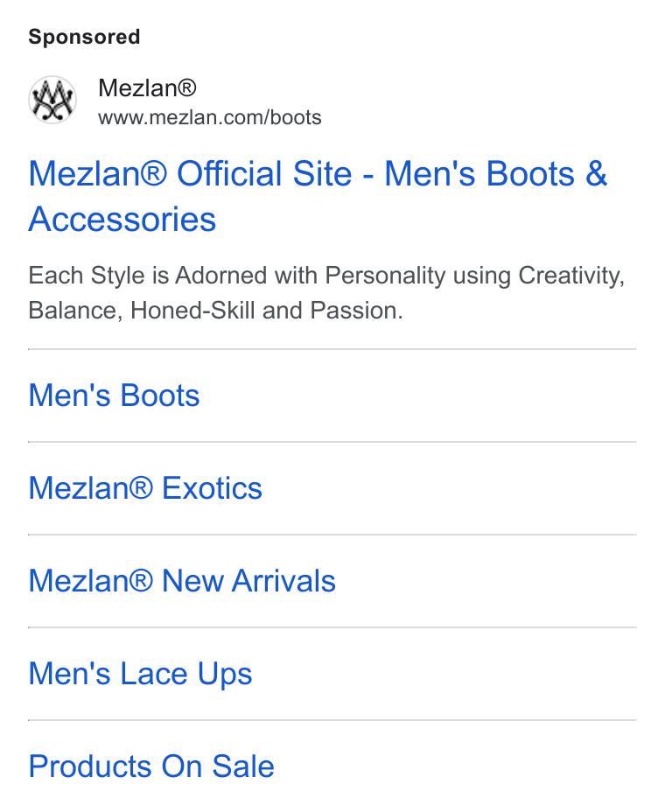This screenshot has width=665, height=812.
Task: Open the Mezlan® New Arrivals sitelink
Action: point(182,581)
